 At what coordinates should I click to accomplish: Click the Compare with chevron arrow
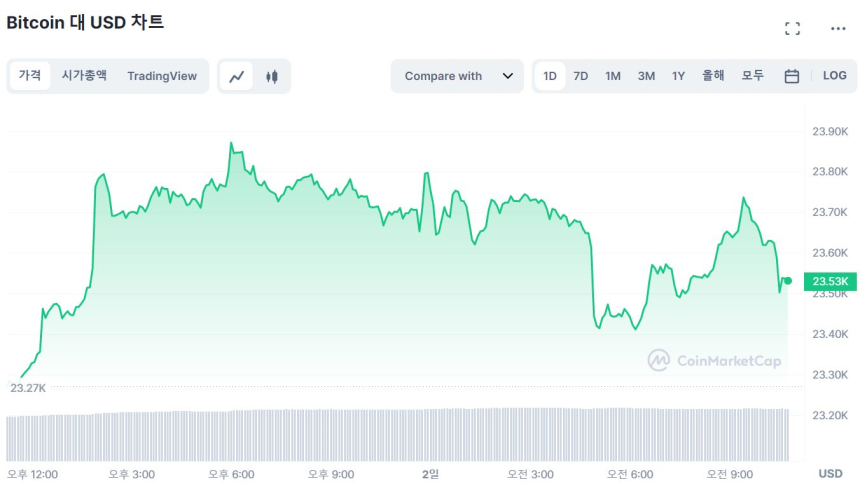[x=508, y=76]
